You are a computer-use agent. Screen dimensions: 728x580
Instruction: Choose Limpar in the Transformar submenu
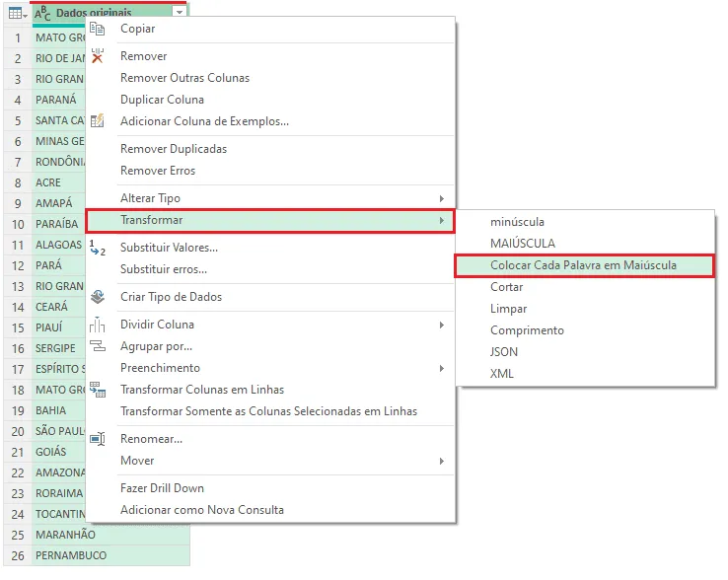point(509,309)
